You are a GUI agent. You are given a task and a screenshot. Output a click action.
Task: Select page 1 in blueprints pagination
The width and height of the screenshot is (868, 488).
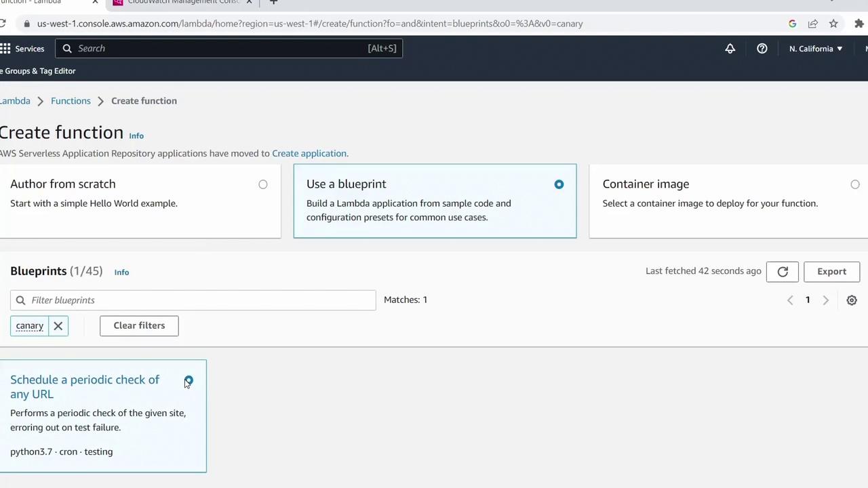click(x=808, y=300)
